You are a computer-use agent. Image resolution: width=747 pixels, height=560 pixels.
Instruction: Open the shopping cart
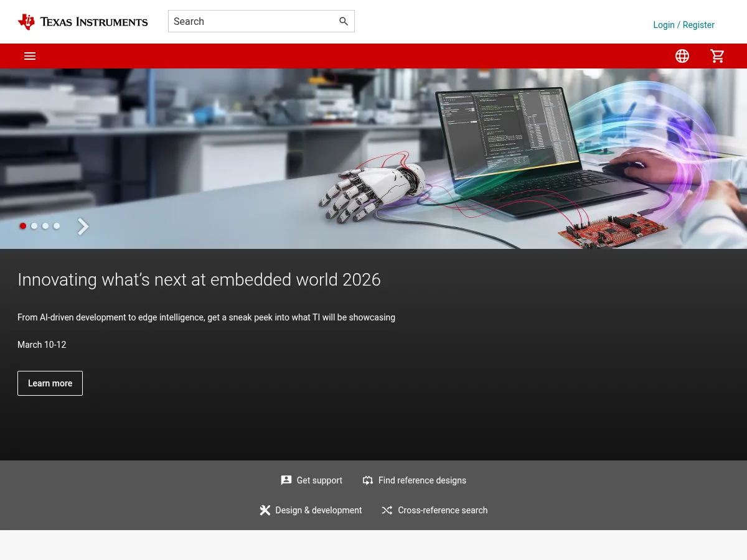click(x=717, y=56)
